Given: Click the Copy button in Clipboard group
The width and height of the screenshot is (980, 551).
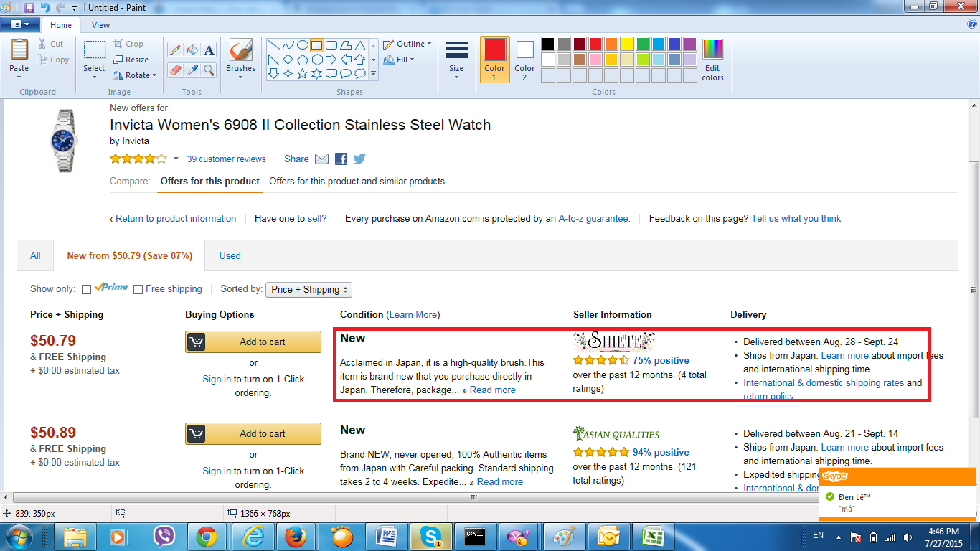Looking at the screenshot, I should [53, 60].
